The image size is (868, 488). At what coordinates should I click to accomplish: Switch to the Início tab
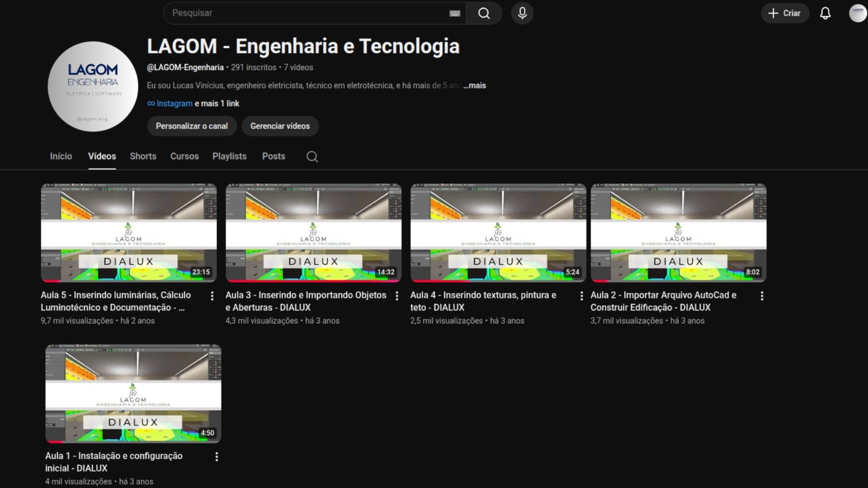[x=61, y=156]
